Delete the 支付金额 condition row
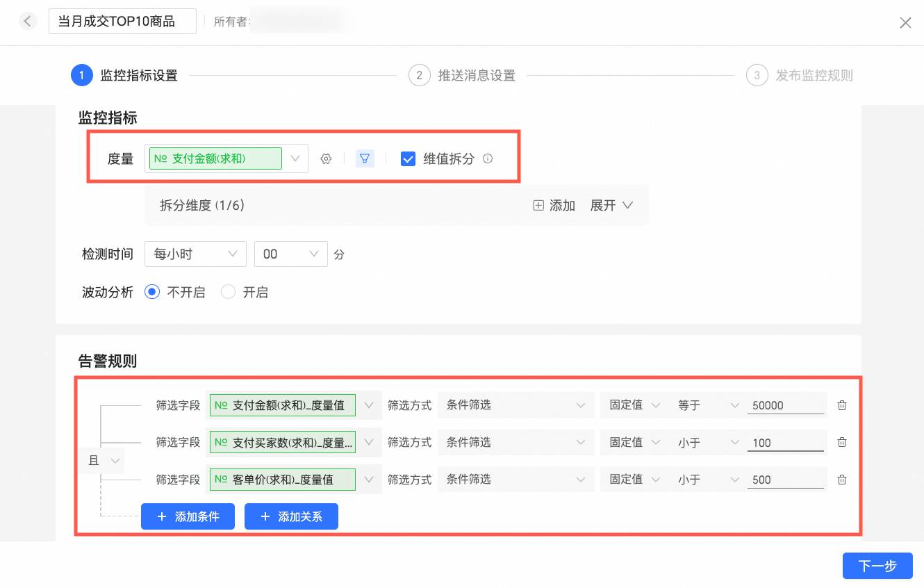 (842, 405)
